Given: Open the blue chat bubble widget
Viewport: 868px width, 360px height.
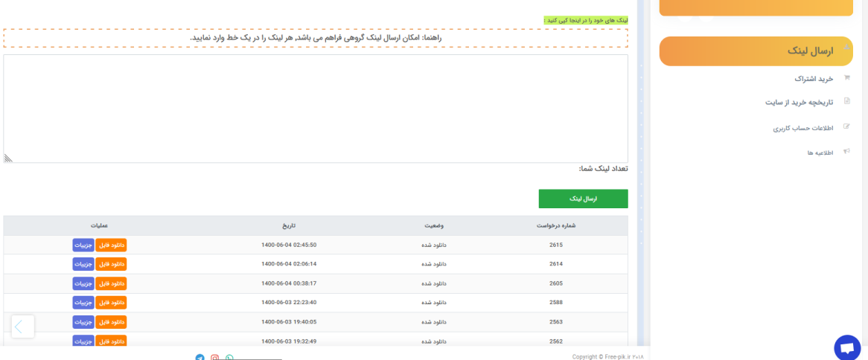Looking at the screenshot, I should 847,348.
